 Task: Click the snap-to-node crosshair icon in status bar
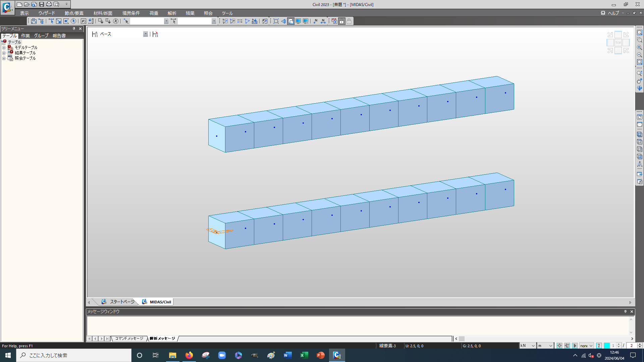click(559, 346)
